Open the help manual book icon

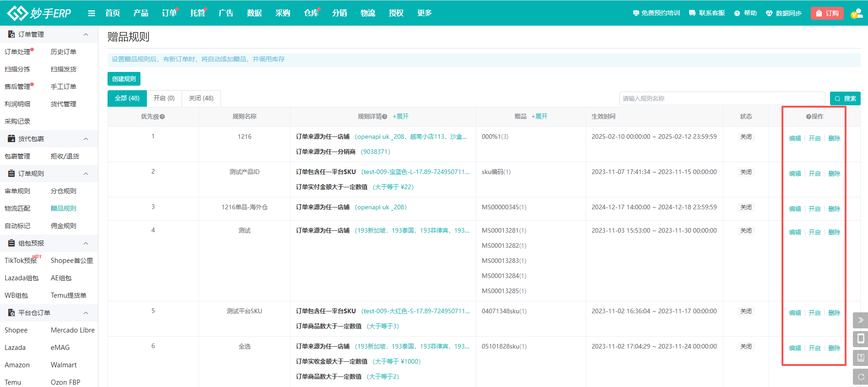coord(860,358)
